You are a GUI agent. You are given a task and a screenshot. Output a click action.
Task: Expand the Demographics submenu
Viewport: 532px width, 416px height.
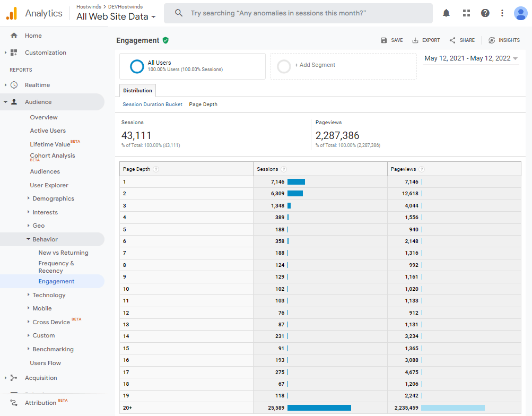(29, 198)
